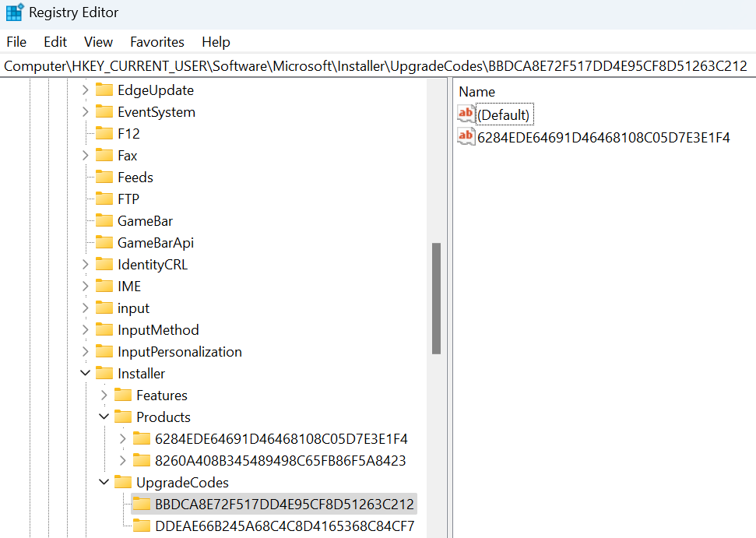Open the Edit menu
This screenshot has width=756, height=538.
[55, 42]
